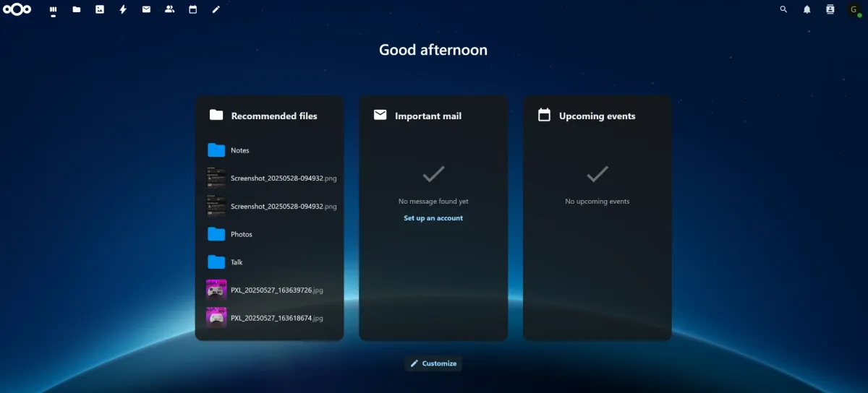This screenshot has height=393, width=868.
Task: Open PXL_20250527_163618674 image thumbnail
Action: [x=216, y=318]
